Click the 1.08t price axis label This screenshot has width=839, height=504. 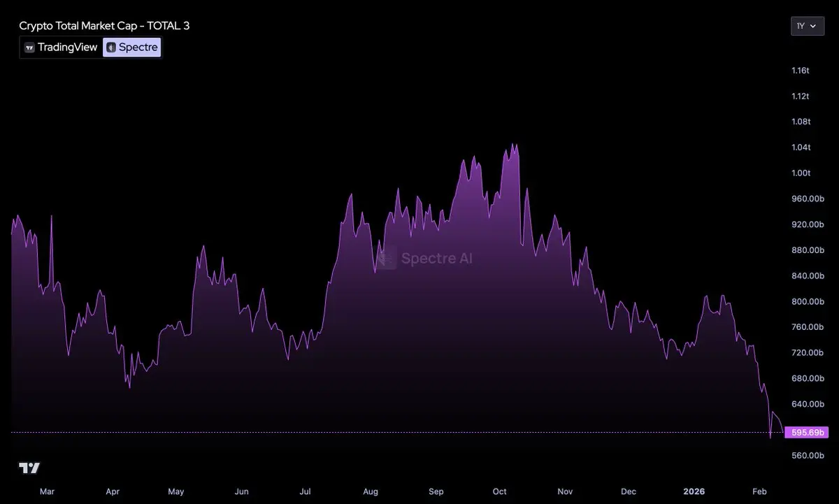(x=801, y=122)
